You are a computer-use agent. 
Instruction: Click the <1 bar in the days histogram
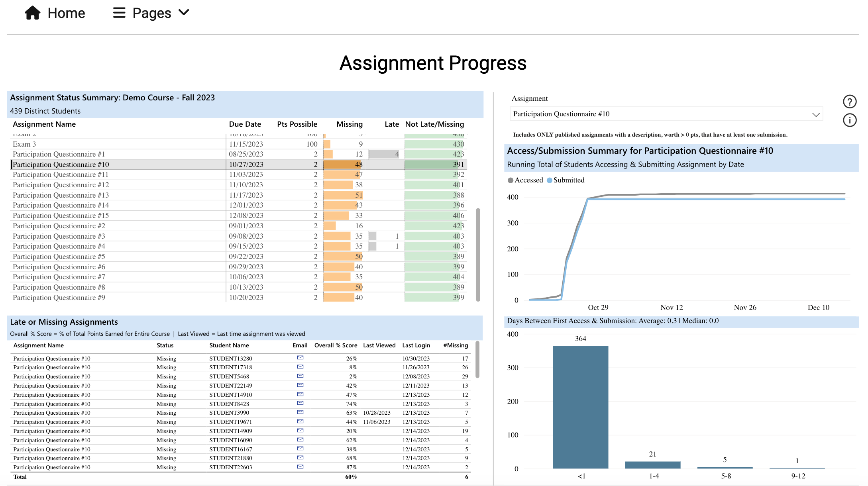(581, 406)
